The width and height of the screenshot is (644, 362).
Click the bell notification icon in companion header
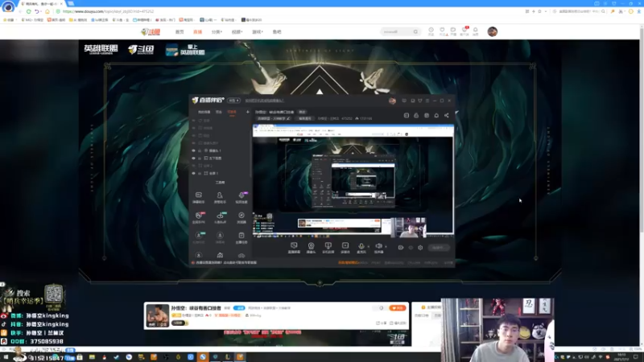[436, 115]
